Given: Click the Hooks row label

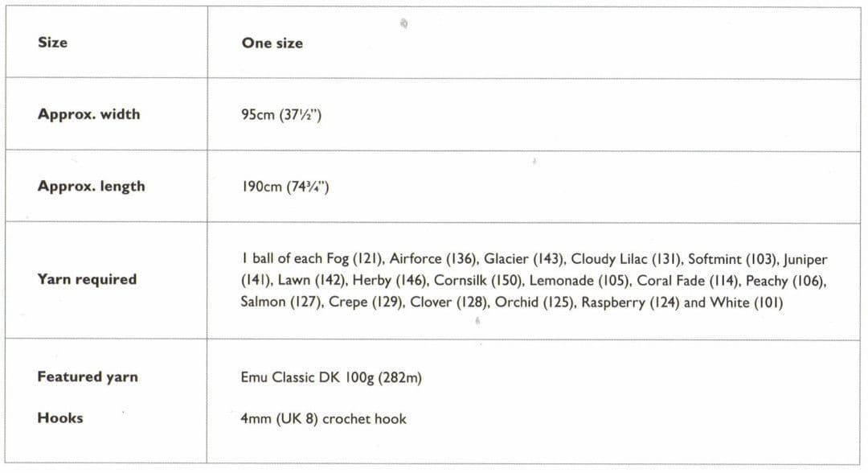Looking at the screenshot, I should click(x=60, y=417).
